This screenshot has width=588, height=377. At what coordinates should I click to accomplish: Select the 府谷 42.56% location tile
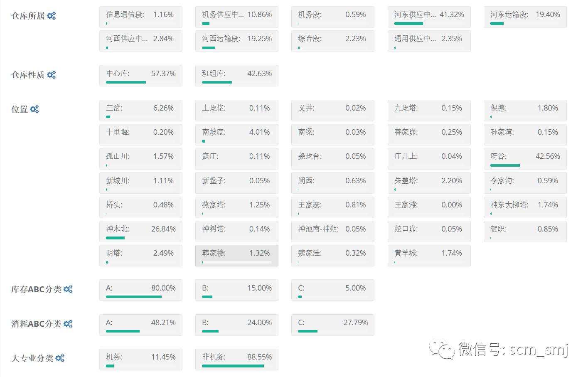point(525,159)
